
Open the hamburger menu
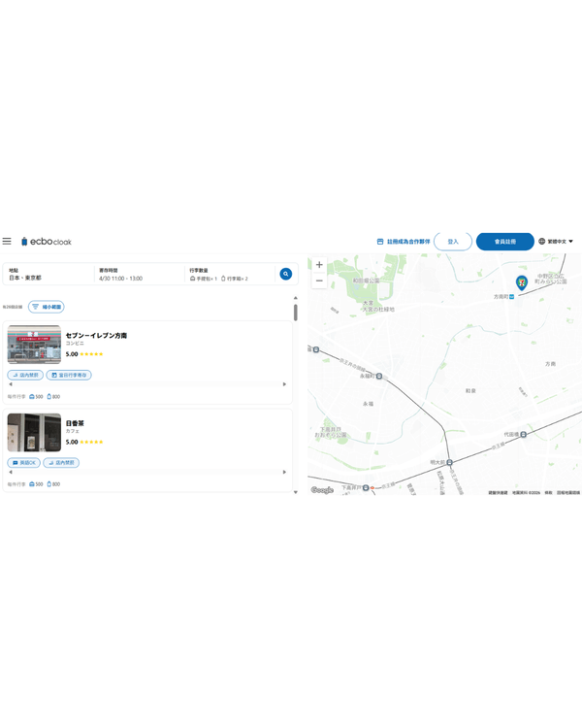tap(7, 242)
